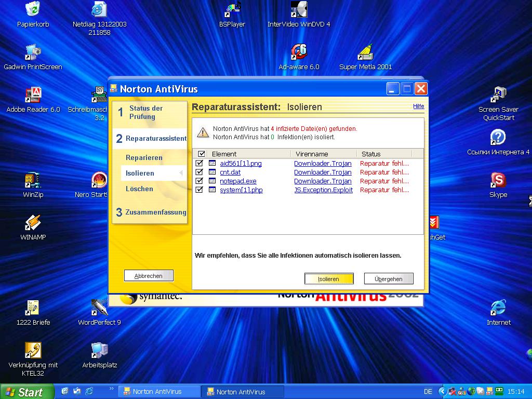The width and height of the screenshot is (532, 399).
Task: Sort the list by the Element column
Action: [248, 154]
